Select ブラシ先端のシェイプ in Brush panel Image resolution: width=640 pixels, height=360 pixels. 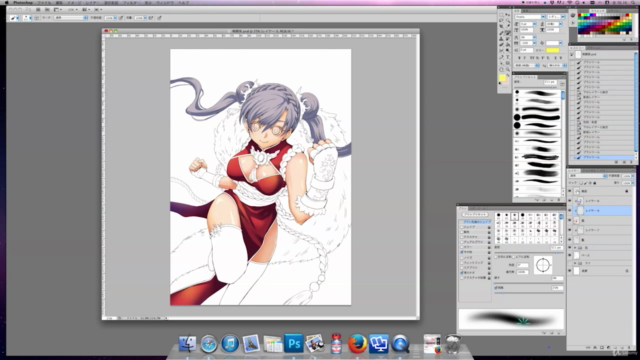(x=477, y=222)
